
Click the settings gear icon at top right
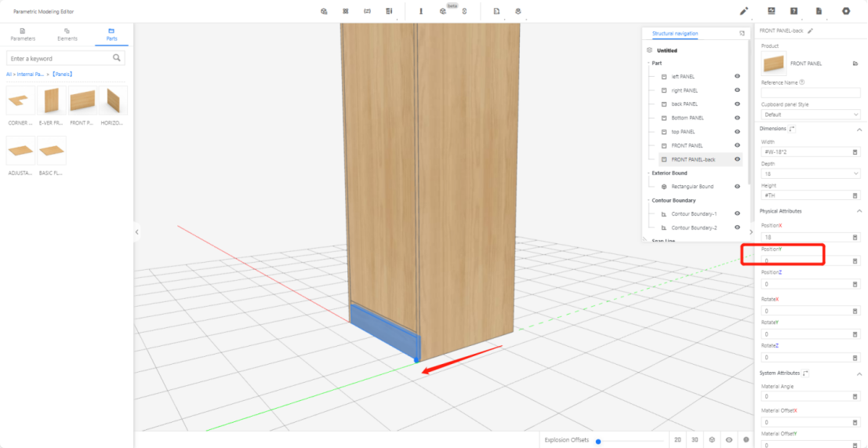click(x=846, y=11)
